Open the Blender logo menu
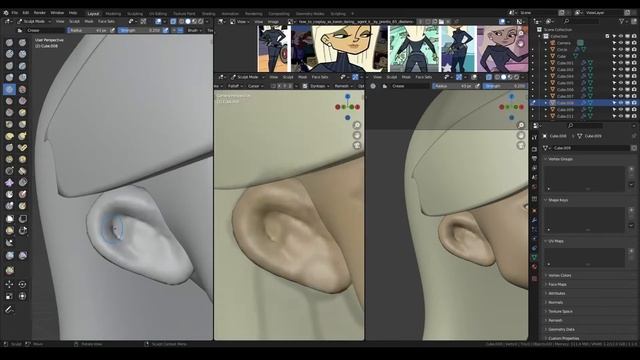The image size is (640, 360). 6,13
